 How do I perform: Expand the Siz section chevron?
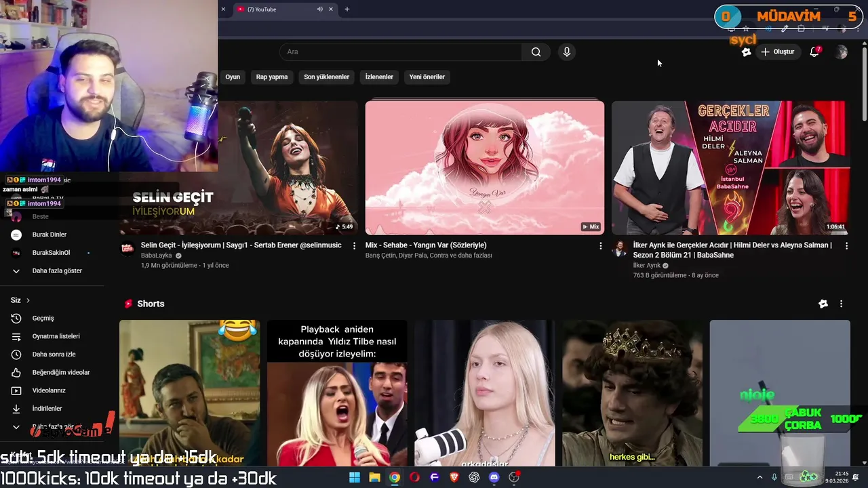pos(28,300)
